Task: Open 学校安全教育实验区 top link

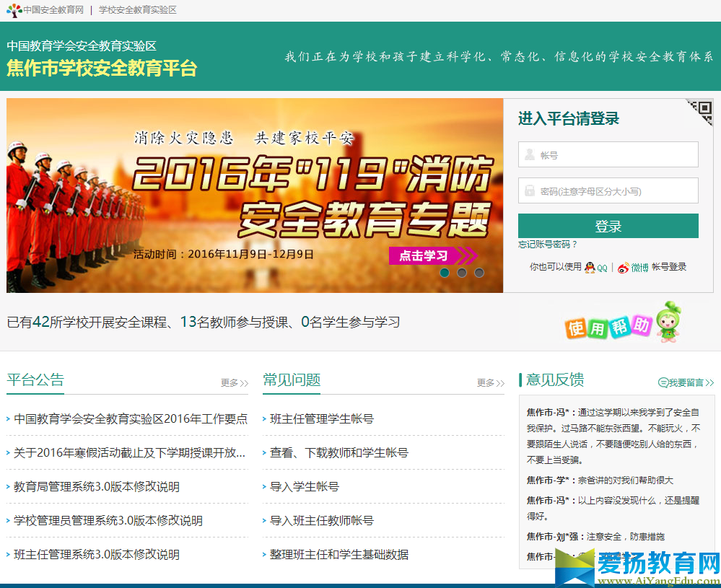Action: point(137,10)
